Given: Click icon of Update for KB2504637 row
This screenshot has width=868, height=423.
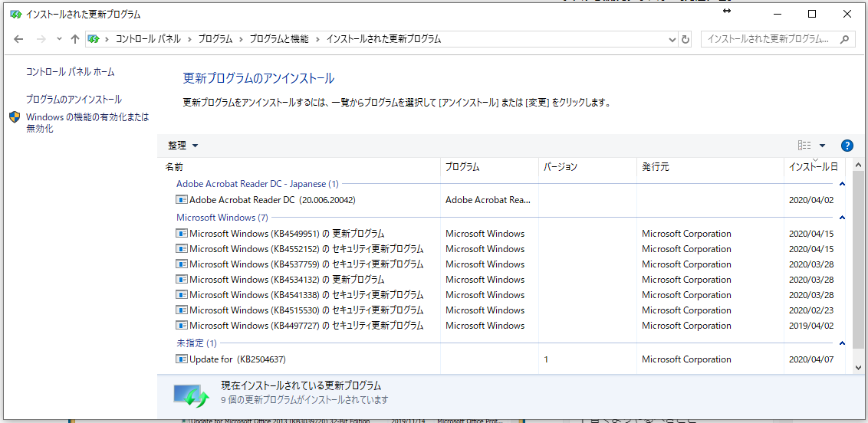Looking at the screenshot, I should pos(182,359).
